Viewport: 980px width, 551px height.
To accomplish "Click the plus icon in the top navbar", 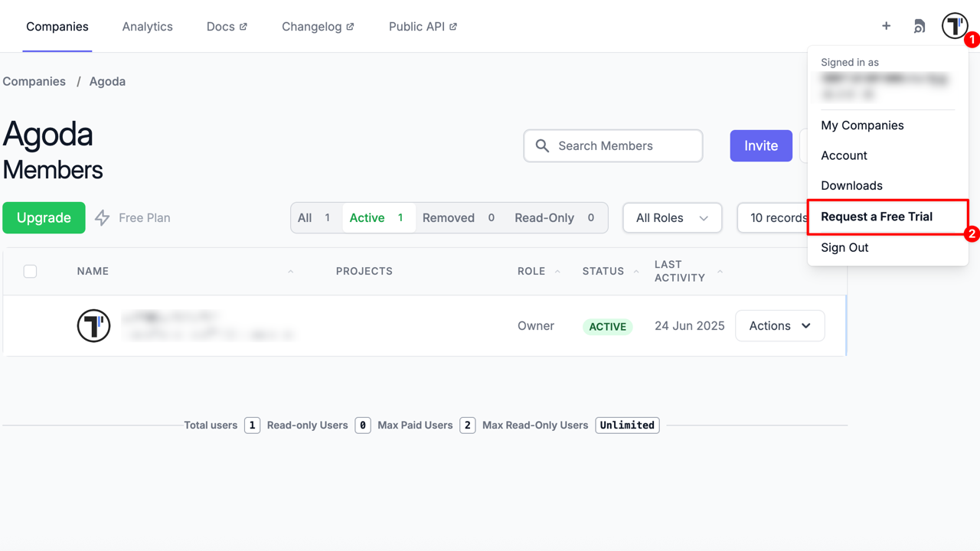I will (x=886, y=25).
